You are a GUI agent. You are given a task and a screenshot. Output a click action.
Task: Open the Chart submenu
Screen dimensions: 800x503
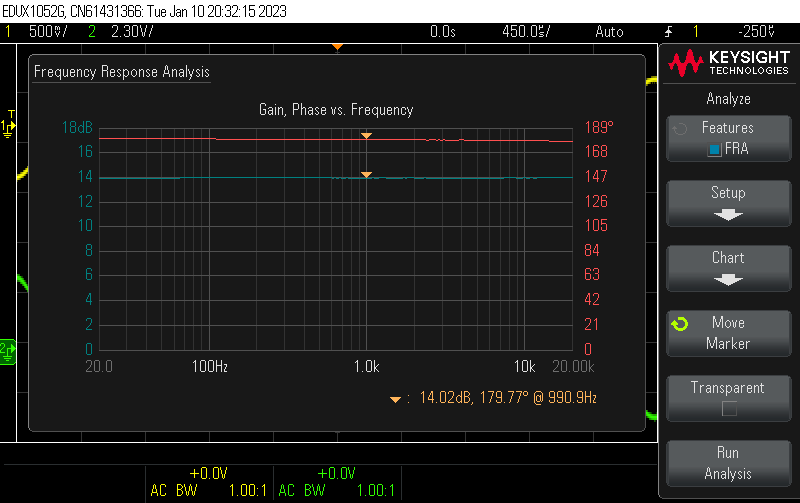pyautogui.click(x=729, y=268)
